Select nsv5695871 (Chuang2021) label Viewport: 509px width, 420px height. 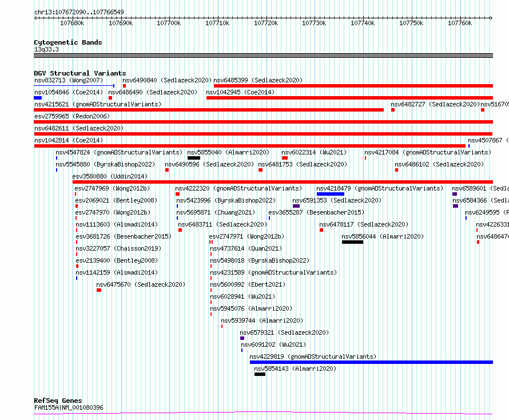[x=216, y=212]
